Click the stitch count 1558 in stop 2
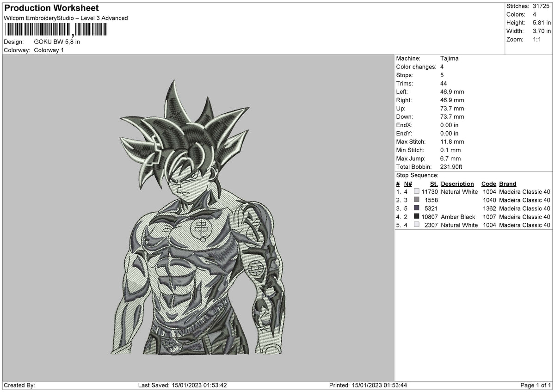Image resolution: width=555 pixels, height=392 pixels. tap(432, 200)
